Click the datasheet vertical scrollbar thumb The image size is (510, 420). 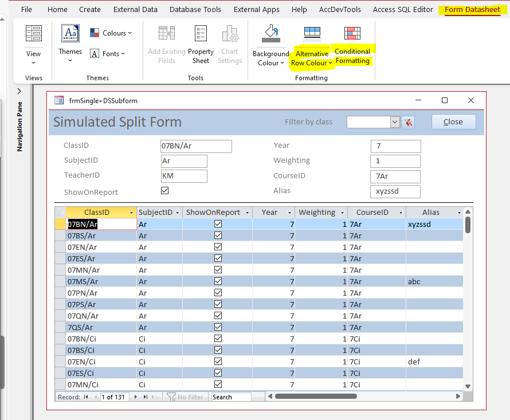[468, 225]
